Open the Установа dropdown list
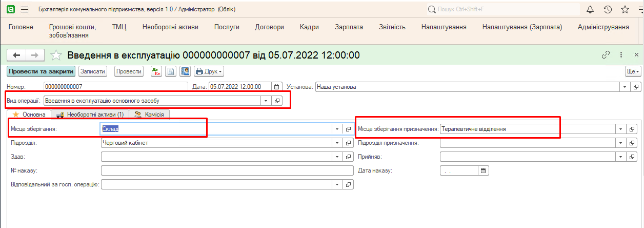The width and height of the screenshot is (644, 228). pyautogui.click(x=624, y=87)
